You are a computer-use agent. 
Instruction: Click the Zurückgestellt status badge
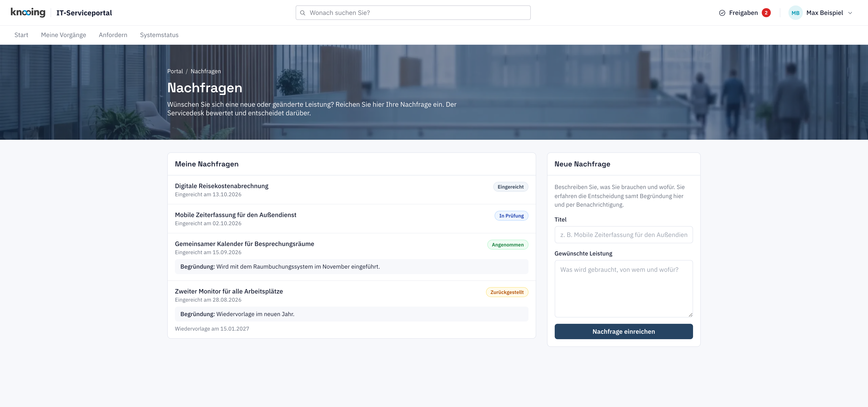(x=507, y=292)
